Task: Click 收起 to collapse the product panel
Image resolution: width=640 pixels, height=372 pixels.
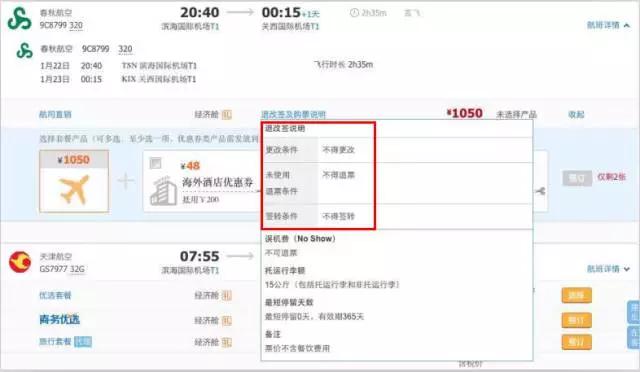Action: [576, 115]
